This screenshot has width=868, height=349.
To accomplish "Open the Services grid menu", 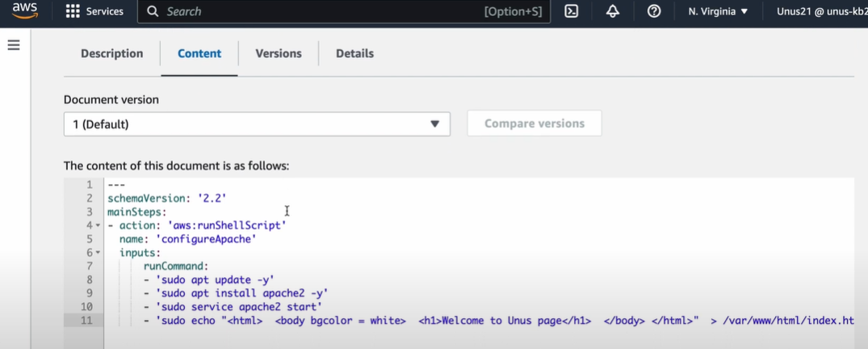I will click(73, 11).
